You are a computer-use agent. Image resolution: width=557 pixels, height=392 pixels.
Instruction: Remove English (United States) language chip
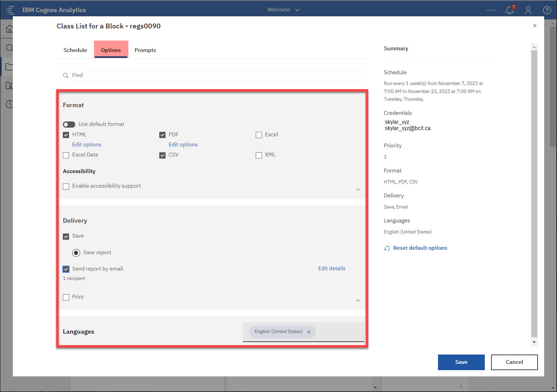[x=309, y=332]
